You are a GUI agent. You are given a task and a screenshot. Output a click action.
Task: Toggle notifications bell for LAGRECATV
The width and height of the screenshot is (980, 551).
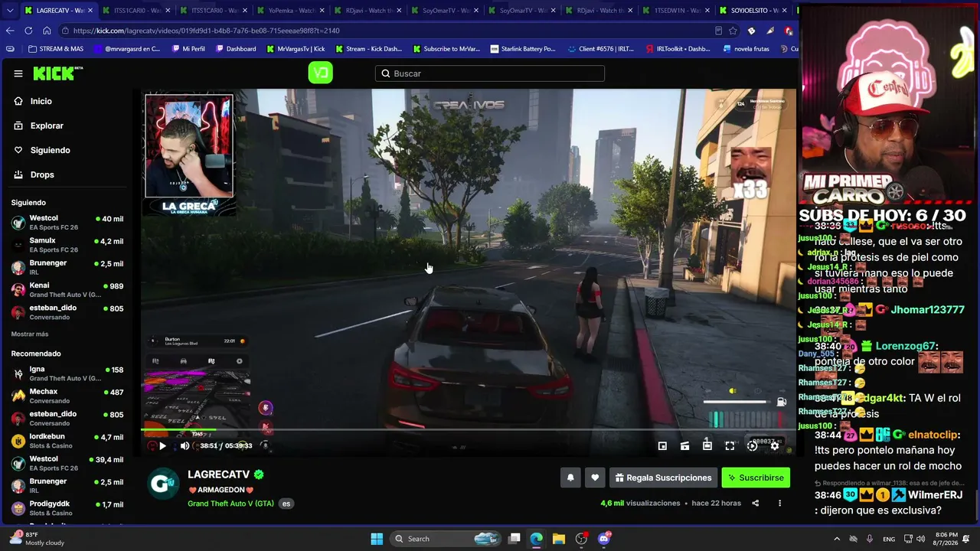pyautogui.click(x=570, y=478)
